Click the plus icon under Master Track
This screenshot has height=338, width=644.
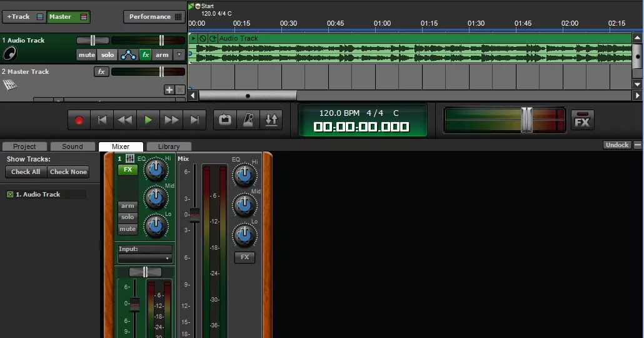pos(169,90)
